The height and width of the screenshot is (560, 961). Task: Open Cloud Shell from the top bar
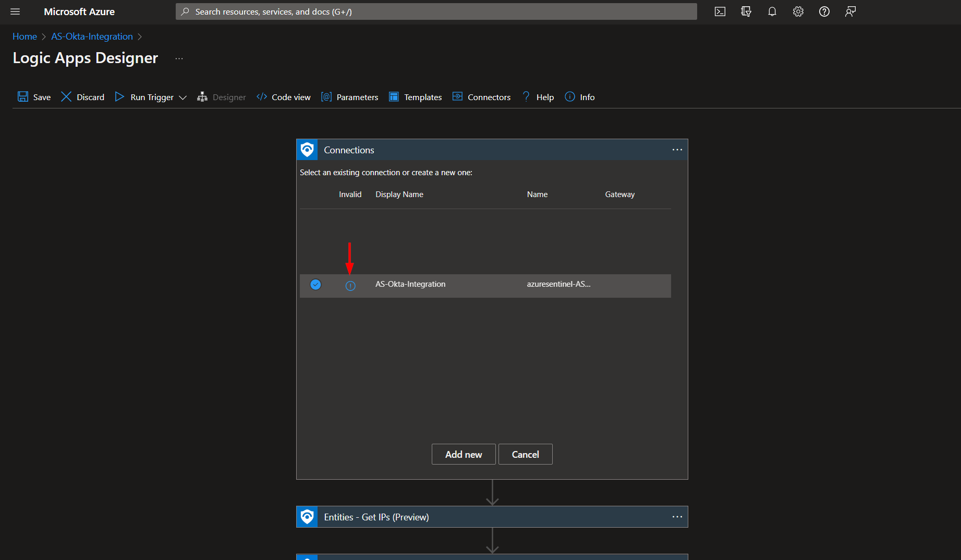pos(720,11)
